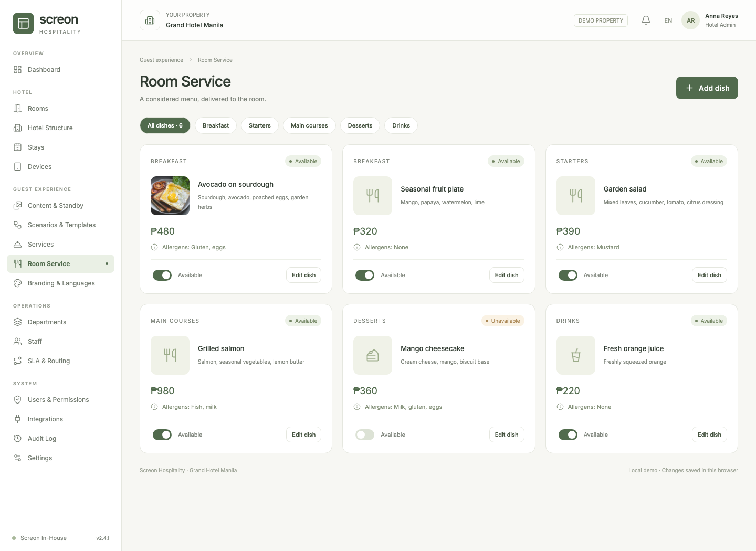Filter dishes by Breakfast
The height and width of the screenshot is (551, 756).
tap(216, 125)
